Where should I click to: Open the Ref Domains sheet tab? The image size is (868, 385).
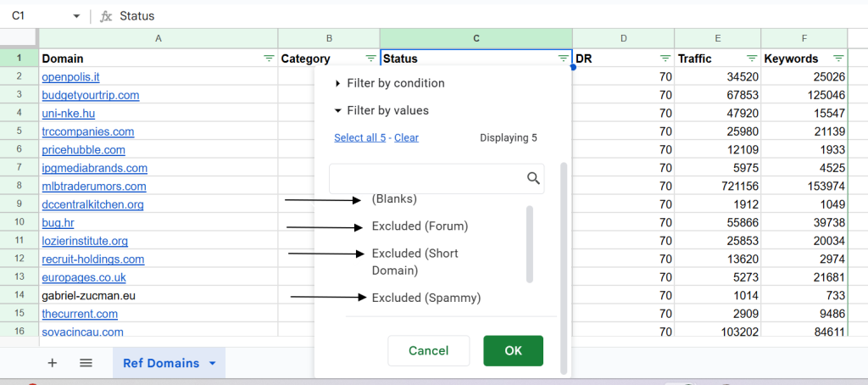pos(161,363)
